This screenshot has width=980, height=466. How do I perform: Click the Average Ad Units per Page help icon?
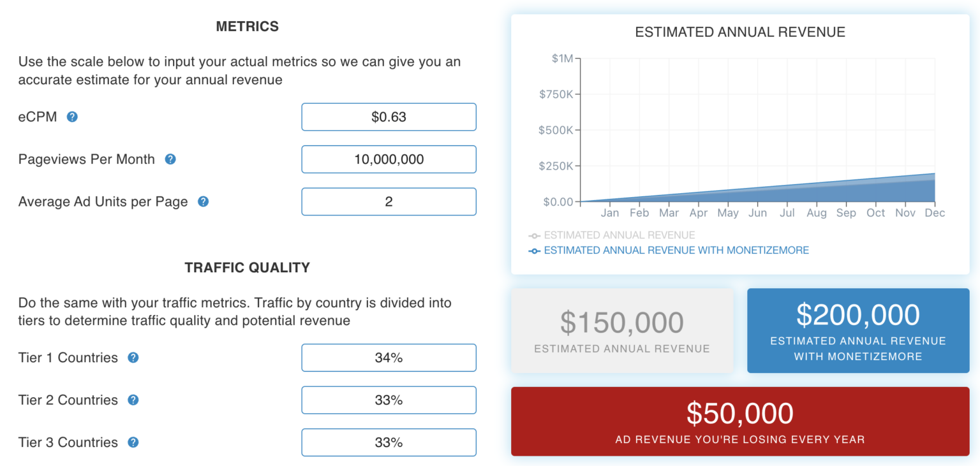[x=203, y=201]
